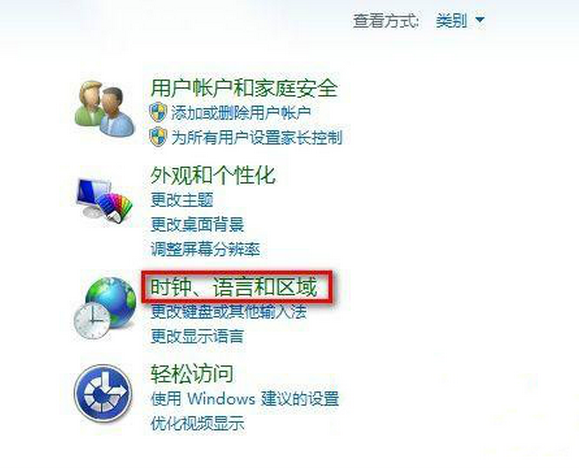The image size is (579, 468).
Task: Open 调整屏幕分辨率 link
Action: pos(205,249)
